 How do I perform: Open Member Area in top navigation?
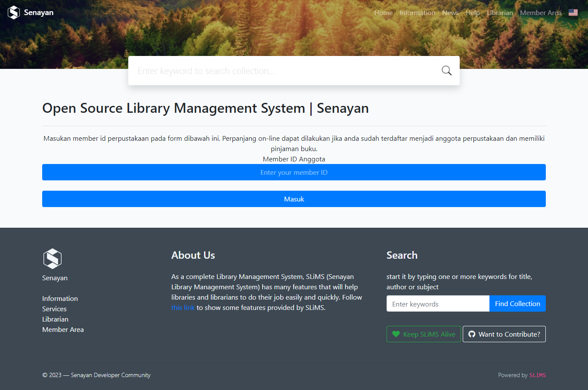tap(541, 13)
